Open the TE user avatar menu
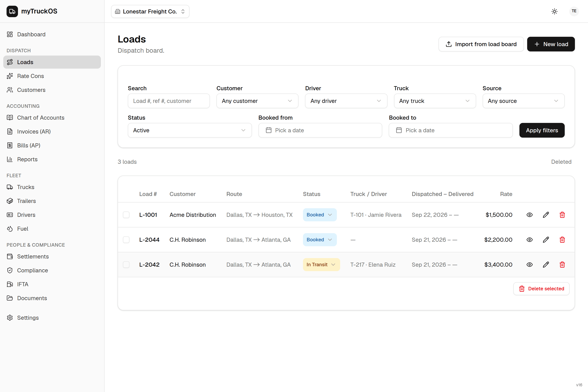 coord(574,11)
